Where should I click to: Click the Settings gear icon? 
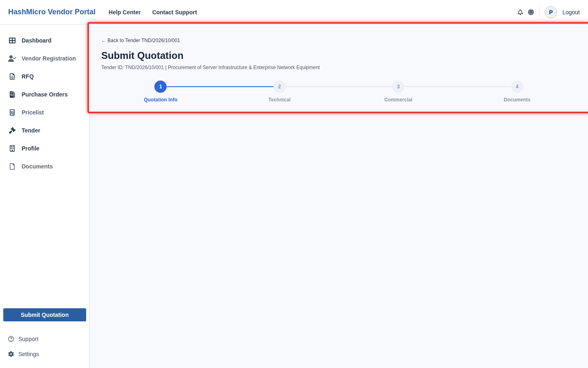coord(11,354)
